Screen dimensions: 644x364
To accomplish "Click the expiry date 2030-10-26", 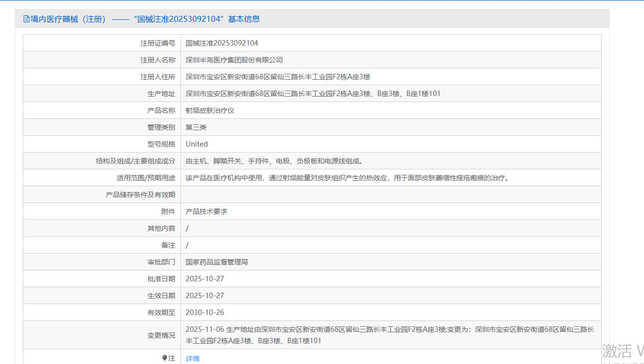I will (205, 312).
